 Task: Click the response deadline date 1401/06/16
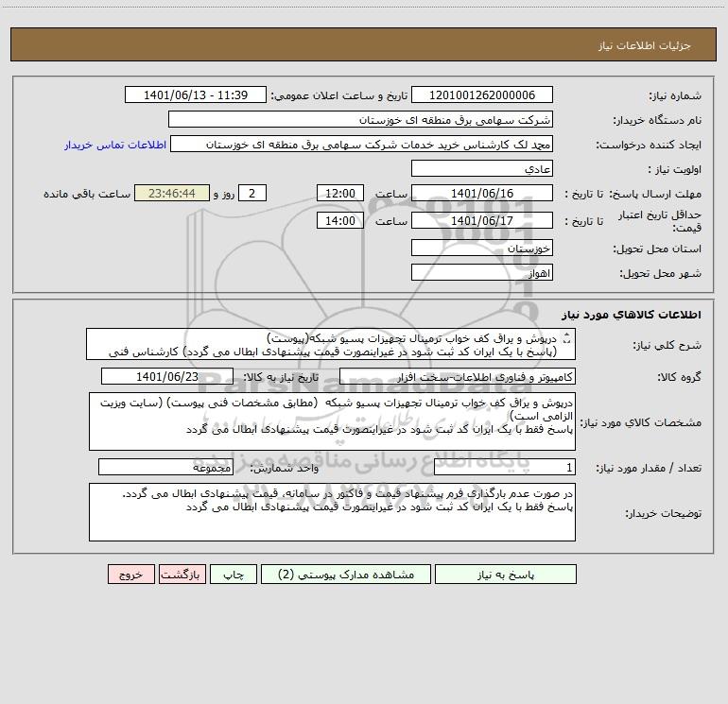click(x=482, y=193)
